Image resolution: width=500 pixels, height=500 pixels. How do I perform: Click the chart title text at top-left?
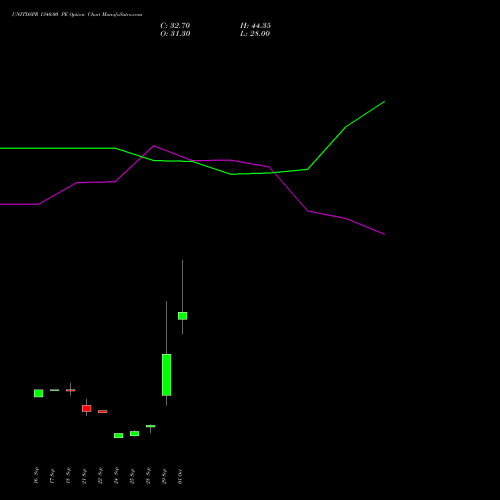point(77,15)
